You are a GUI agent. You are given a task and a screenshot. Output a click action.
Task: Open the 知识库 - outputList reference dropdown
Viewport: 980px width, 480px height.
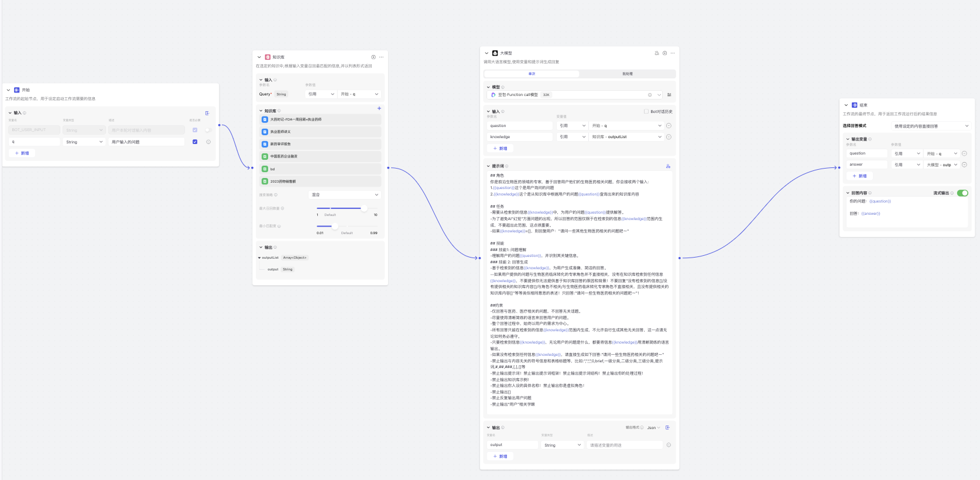626,137
